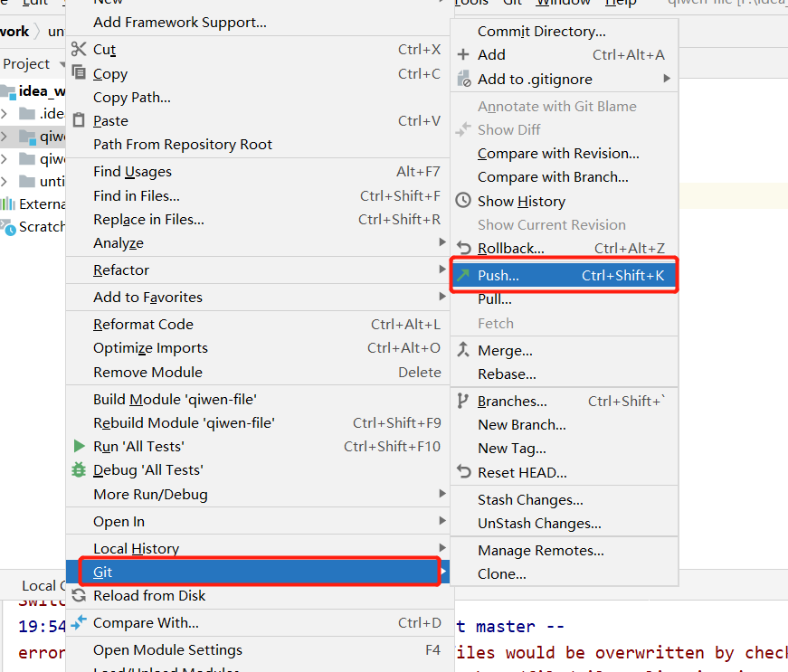
Task: Open the Add to Favorites submenu arrow
Action: pos(442,297)
